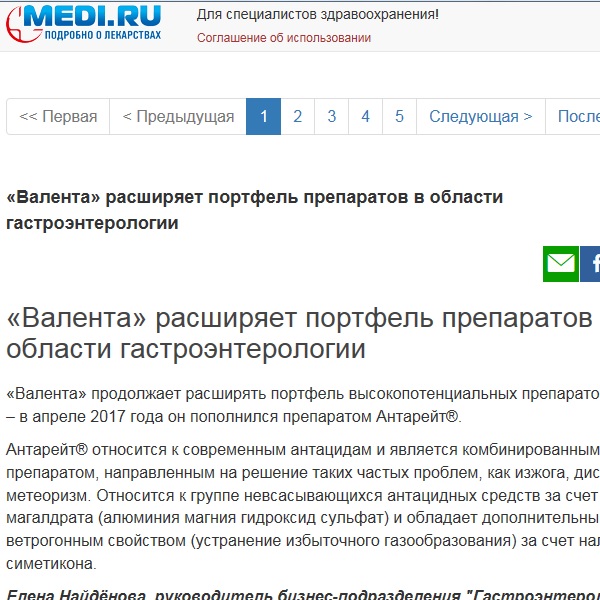
Task: Share article on Facebook icon
Action: 590,264
